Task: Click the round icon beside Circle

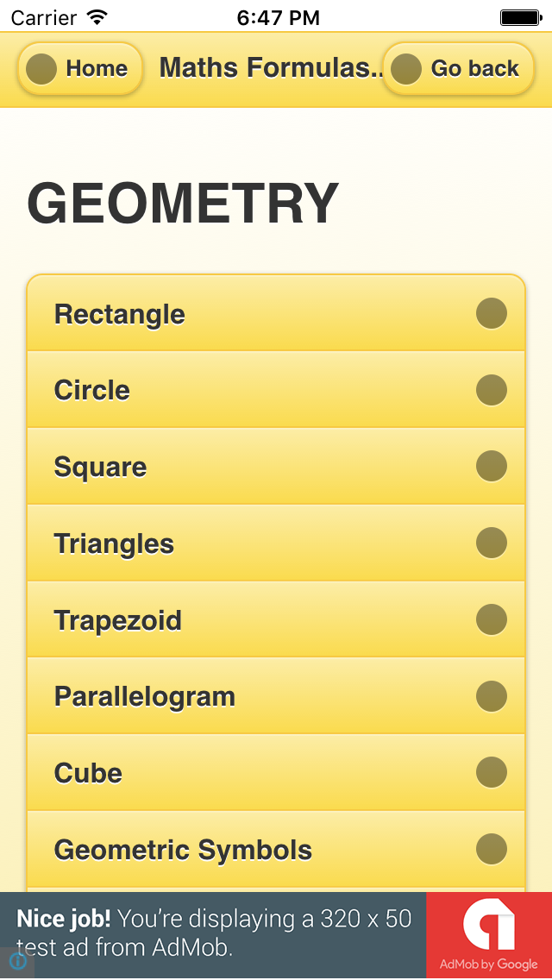Action: [492, 390]
